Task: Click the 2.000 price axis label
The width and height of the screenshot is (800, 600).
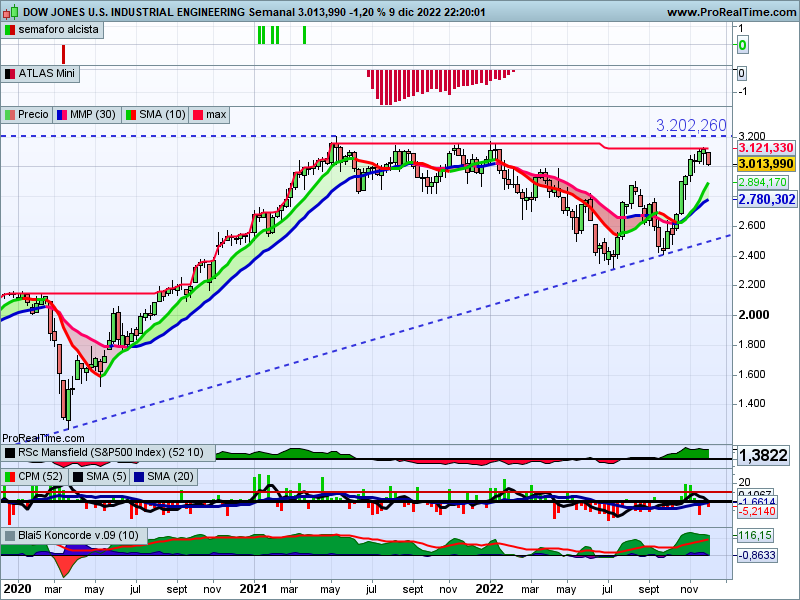Action: click(754, 315)
